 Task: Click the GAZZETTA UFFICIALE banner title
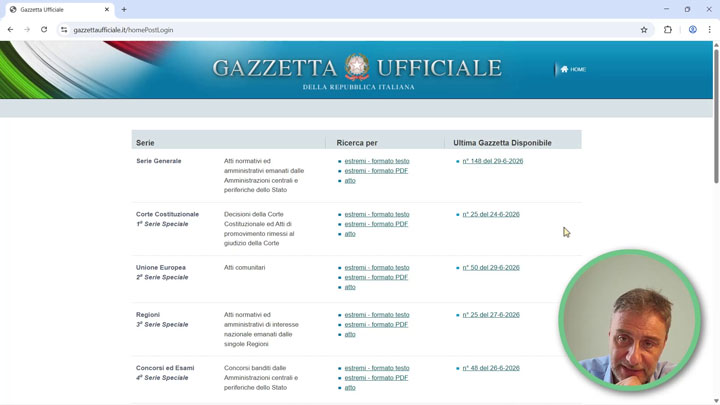pos(357,68)
